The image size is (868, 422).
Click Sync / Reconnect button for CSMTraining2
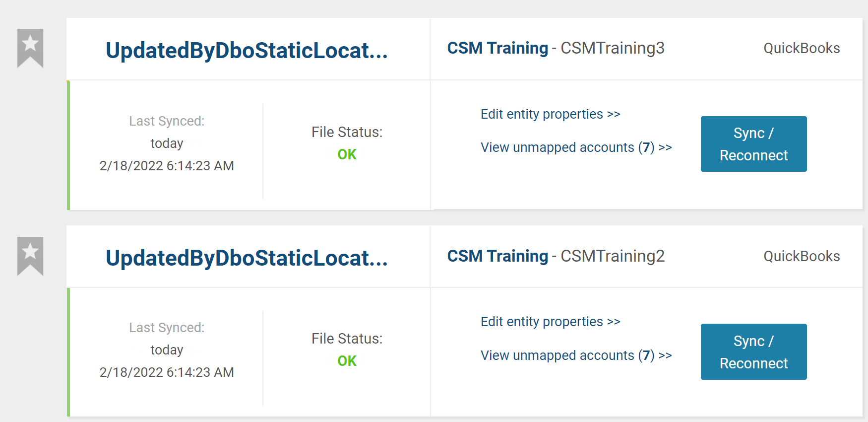753,352
